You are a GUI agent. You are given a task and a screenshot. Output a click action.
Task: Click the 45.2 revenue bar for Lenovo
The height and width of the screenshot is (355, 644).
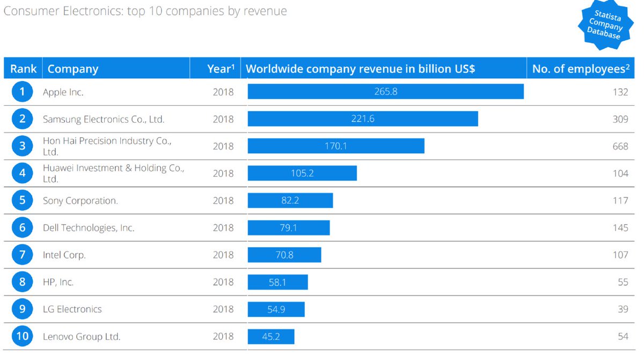click(271, 337)
